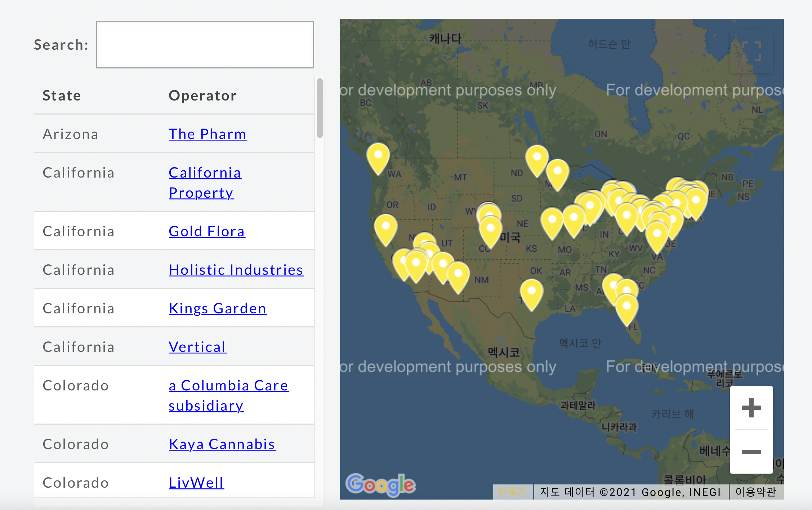
Task: Open the Kaya Cannabis link
Action: click(x=222, y=444)
